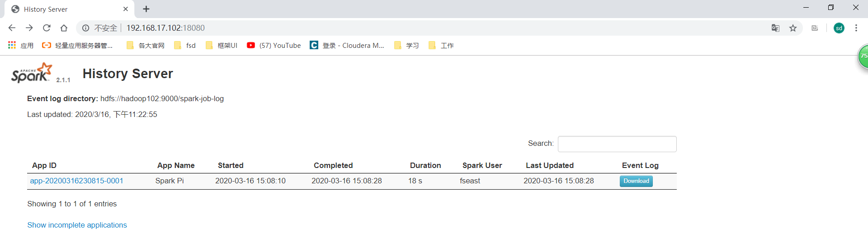Image resolution: width=868 pixels, height=247 pixels.
Task: Show incomplete applications link
Action: [x=77, y=225]
